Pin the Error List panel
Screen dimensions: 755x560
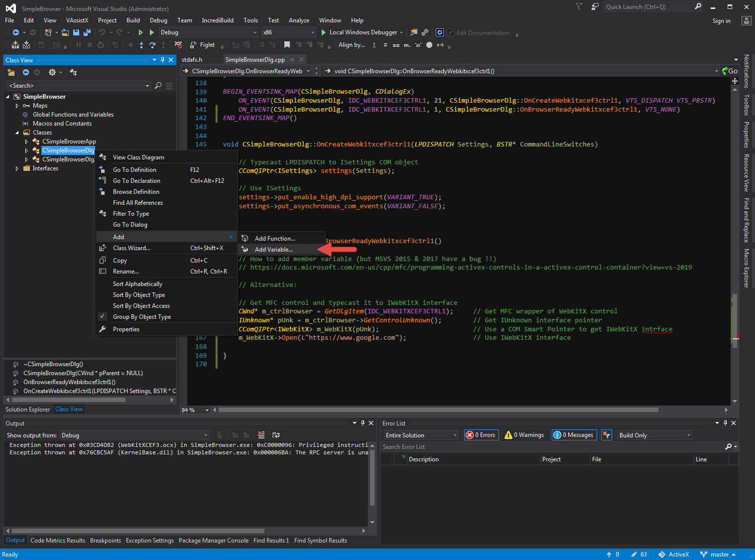[x=725, y=423]
